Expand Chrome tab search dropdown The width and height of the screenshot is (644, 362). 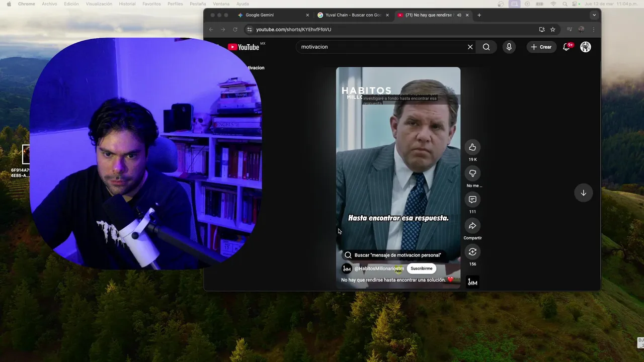594,15
